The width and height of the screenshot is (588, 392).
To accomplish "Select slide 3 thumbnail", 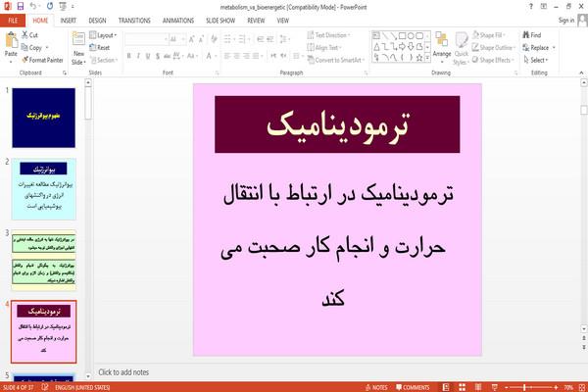I will pyautogui.click(x=43, y=260).
